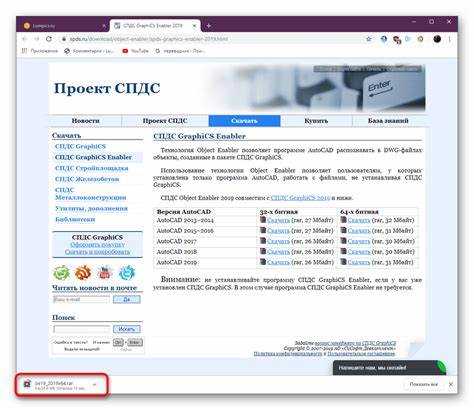The image size is (474, 410).
Task: Go back using the browser back arrow
Action: coord(25,39)
